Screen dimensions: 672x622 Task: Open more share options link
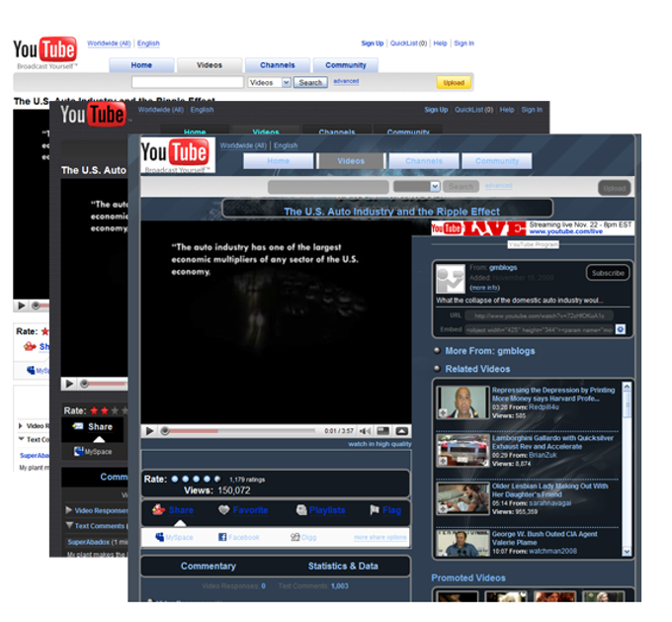(x=380, y=537)
